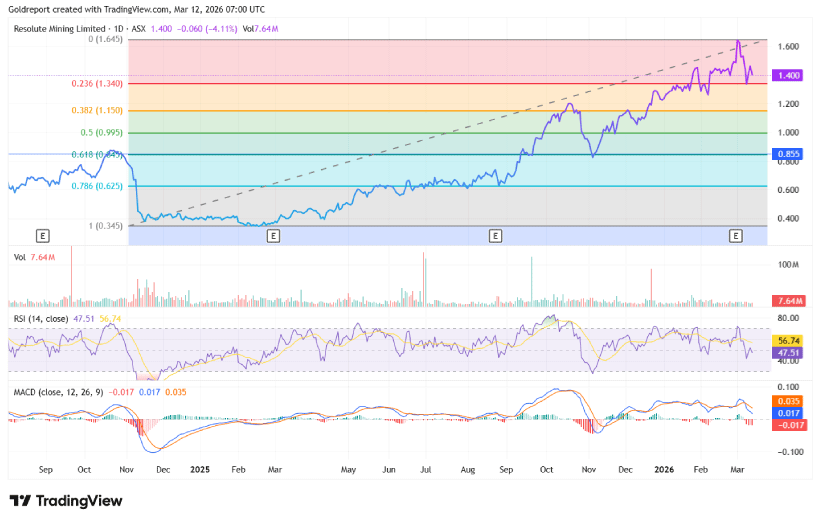Click the 1 (0.345) Fibonacci base label
Viewport: 817px width, 514px height.
tap(105, 226)
